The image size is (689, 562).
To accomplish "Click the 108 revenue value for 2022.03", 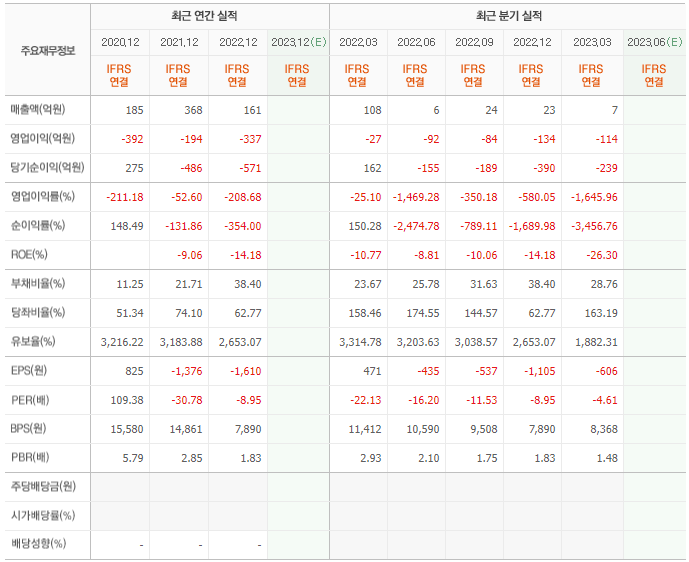I will coord(372,110).
